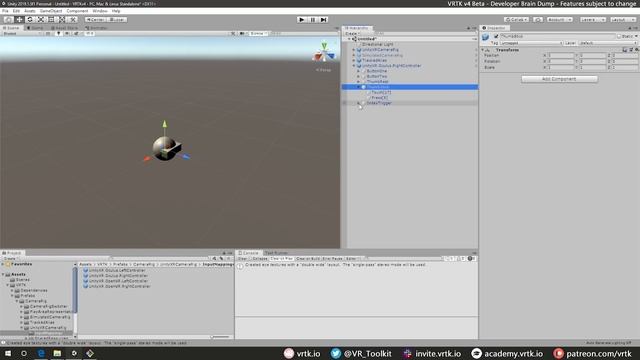640x360 pixels.
Task: Click the Pause button
Action: click(313, 20)
